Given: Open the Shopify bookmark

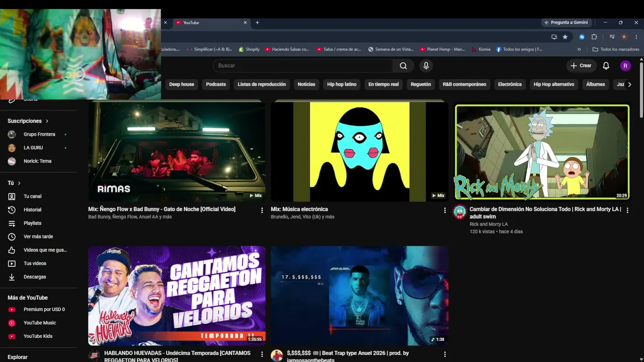Looking at the screenshot, I should pyautogui.click(x=249, y=49).
